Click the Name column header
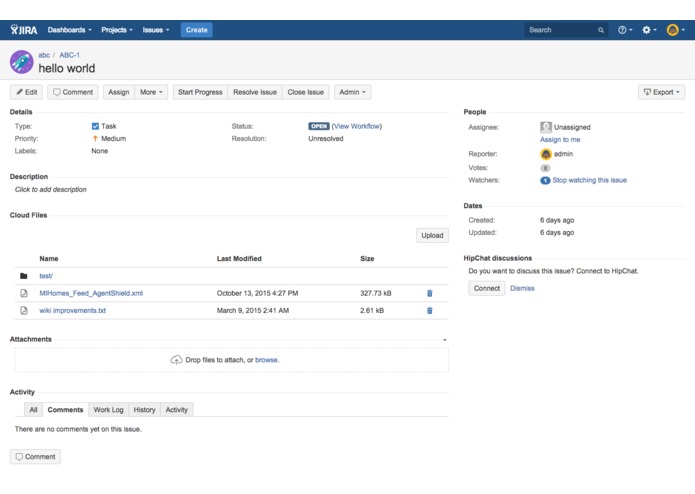 tap(49, 259)
